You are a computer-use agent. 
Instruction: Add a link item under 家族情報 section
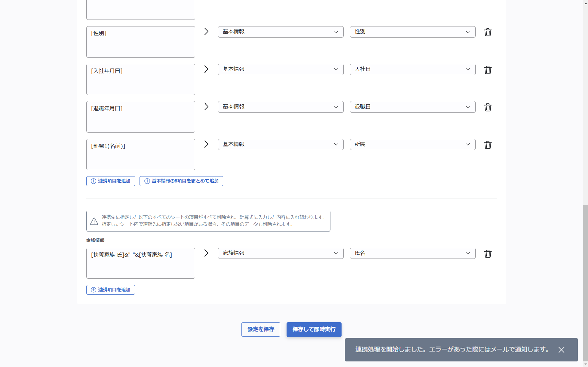(x=110, y=290)
